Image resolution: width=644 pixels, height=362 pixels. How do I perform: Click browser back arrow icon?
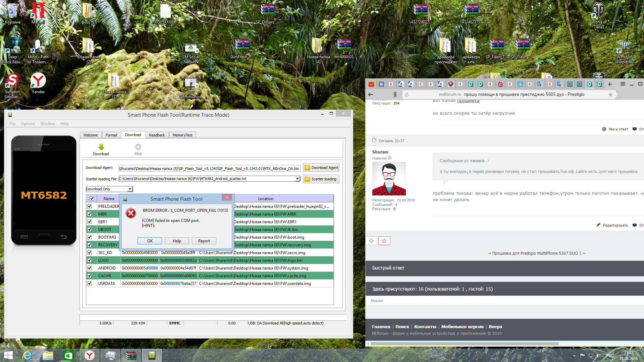point(371,95)
